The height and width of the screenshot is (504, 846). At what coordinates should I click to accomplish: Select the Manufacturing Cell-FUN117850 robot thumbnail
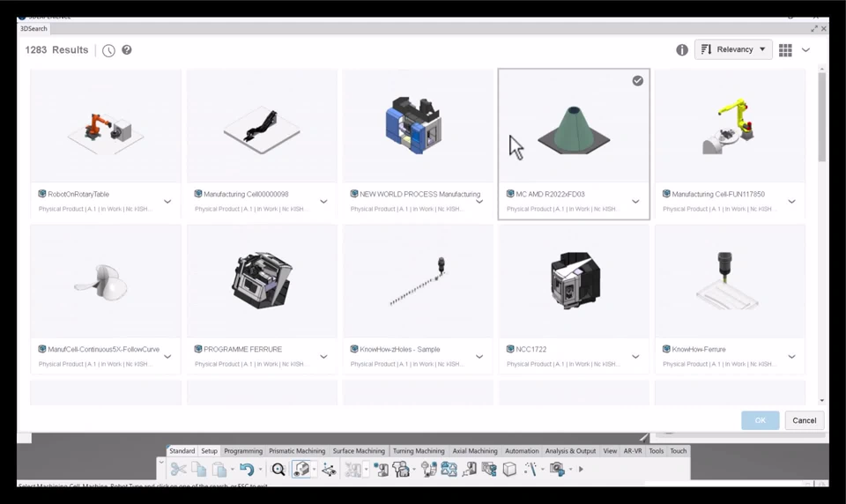coord(730,127)
